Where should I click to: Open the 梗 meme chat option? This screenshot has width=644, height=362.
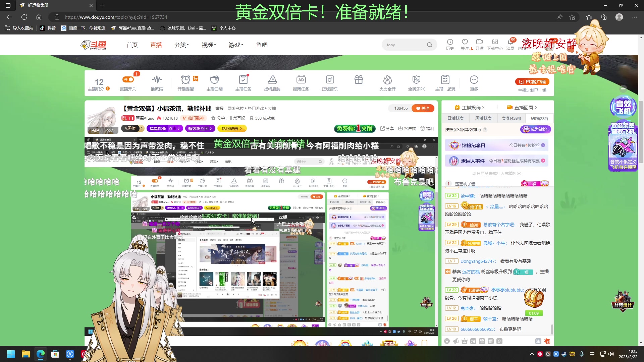click(x=490, y=341)
